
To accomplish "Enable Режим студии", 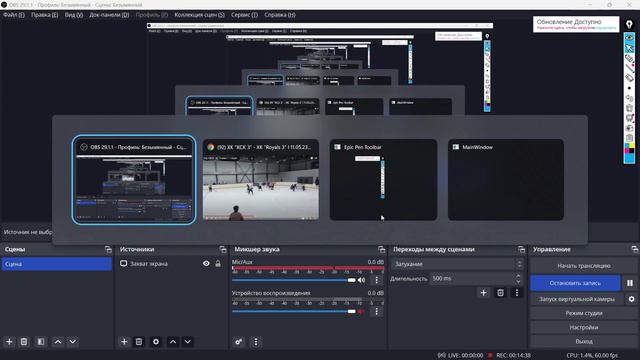I will pyautogui.click(x=584, y=313).
